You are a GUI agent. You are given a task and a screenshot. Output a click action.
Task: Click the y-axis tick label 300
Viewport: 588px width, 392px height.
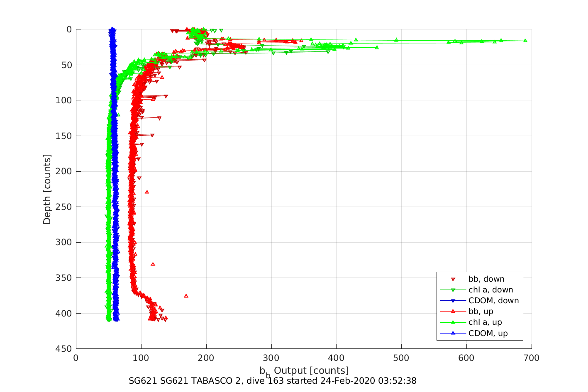pos(63,242)
